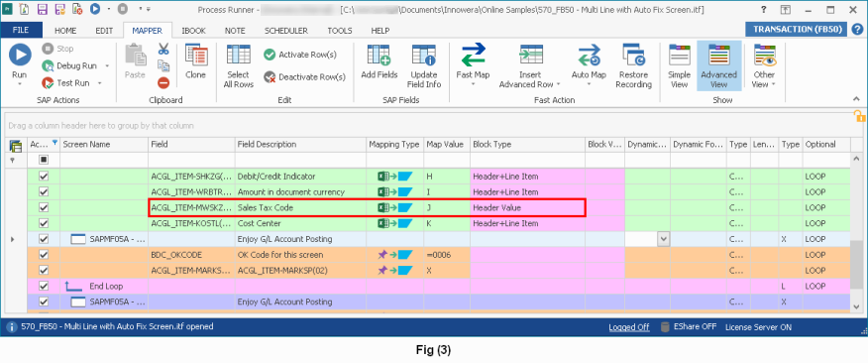
Task: Switch to the SCHEDULER tab
Action: [286, 31]
